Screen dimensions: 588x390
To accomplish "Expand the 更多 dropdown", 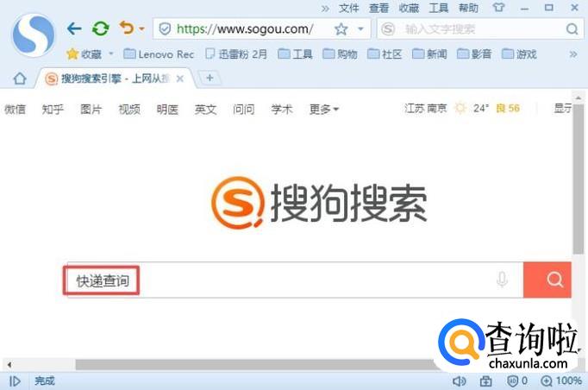I will pos(323,110).
